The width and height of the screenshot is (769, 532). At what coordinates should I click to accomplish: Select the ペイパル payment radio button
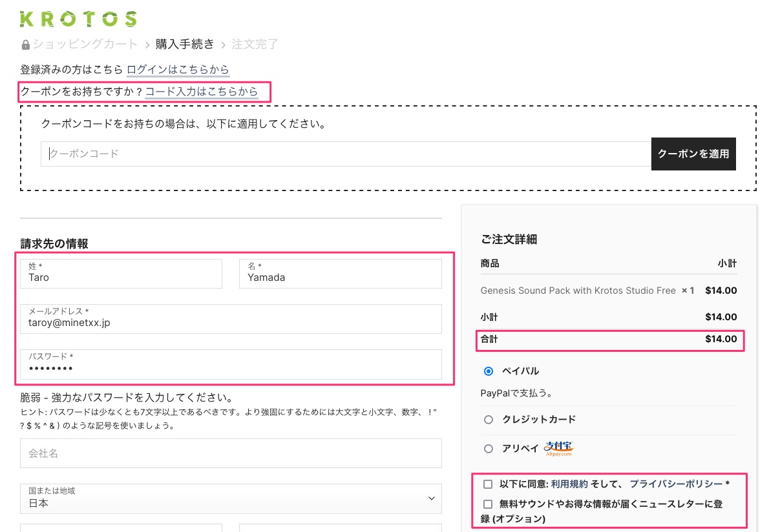point(489,371)
